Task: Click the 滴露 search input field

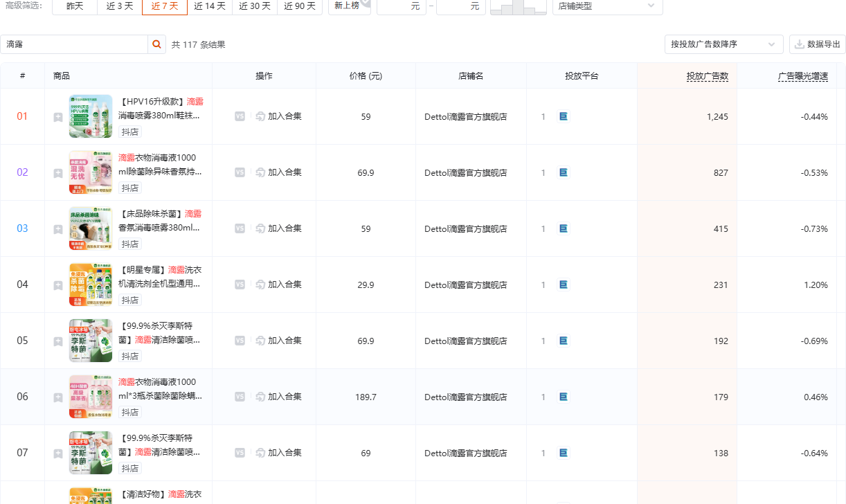Action: coord(74,44)
